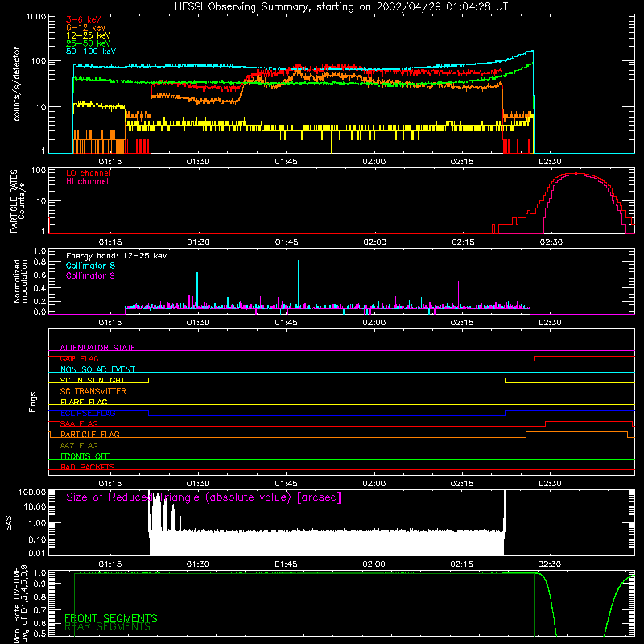Click the SC TRANSMITTER flag label
Screen dimensions: 644x644
click(x=93, y=391)
